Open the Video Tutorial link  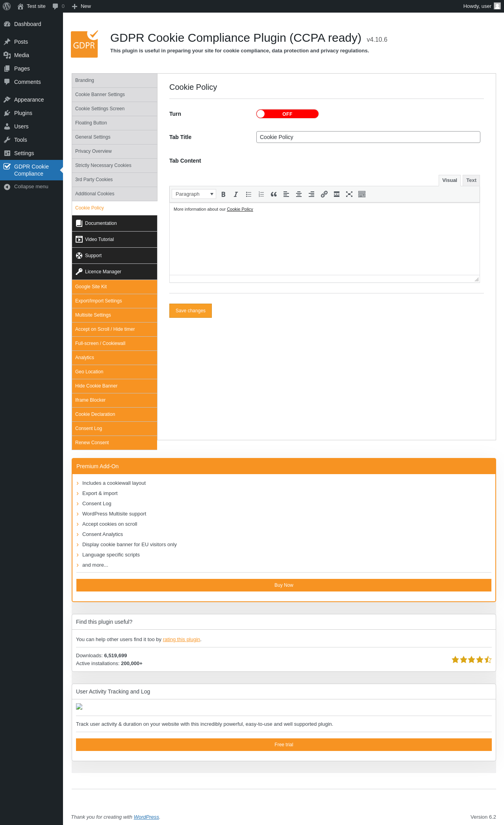click(x=115, y=239)
